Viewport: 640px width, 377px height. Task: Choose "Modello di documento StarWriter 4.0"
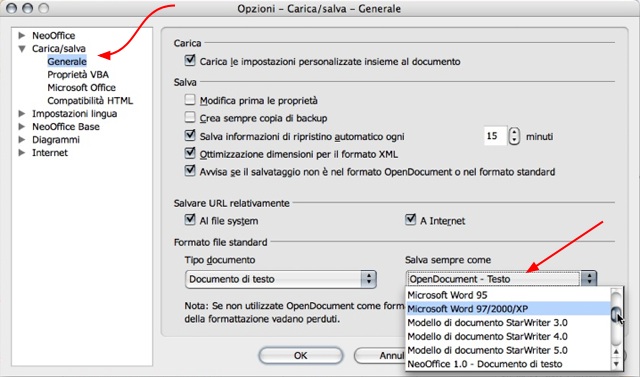pos(508,337)
